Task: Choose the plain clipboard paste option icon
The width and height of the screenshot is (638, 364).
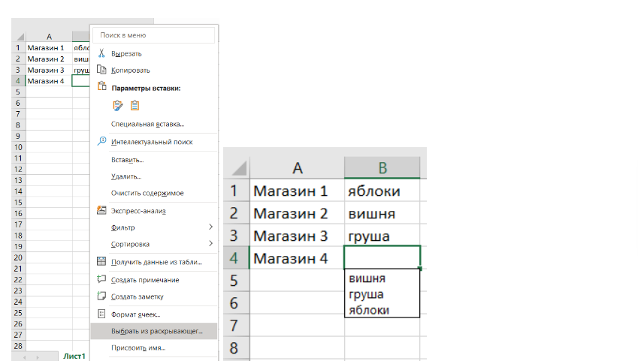Action: 135,106
